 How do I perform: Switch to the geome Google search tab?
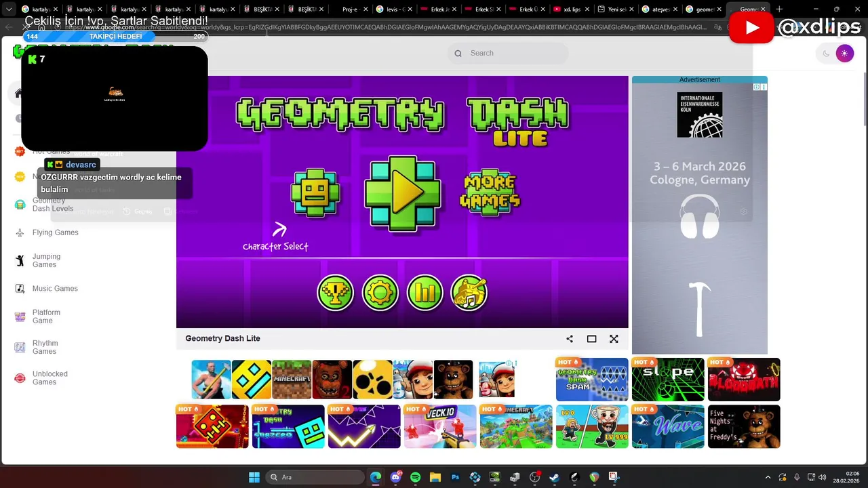coord(704,9)
